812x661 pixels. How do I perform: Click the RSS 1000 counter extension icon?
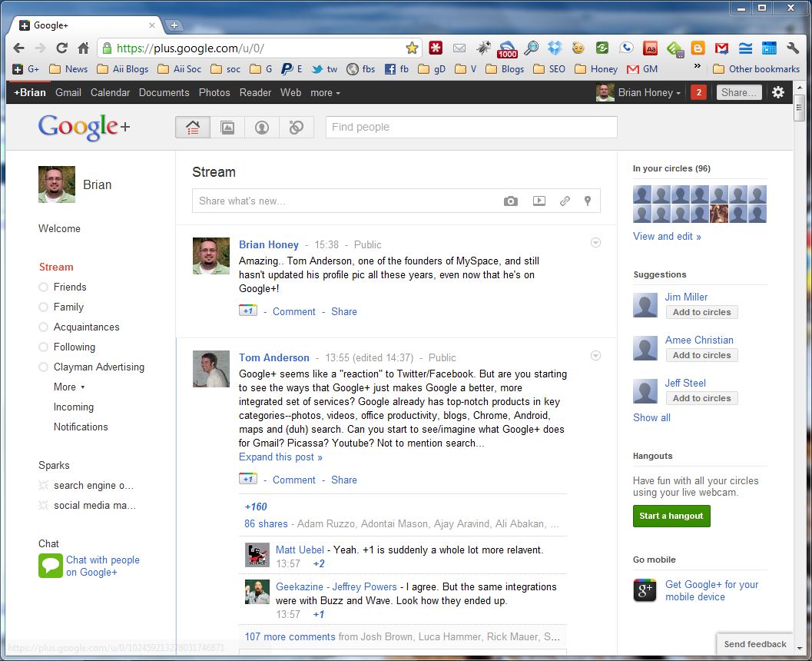(x=507, y=49)
